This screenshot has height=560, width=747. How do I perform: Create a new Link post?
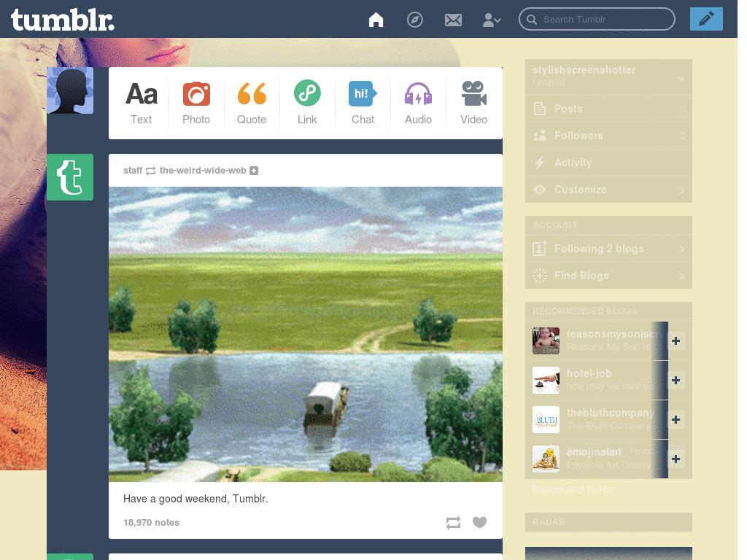[x=307, y=103]
